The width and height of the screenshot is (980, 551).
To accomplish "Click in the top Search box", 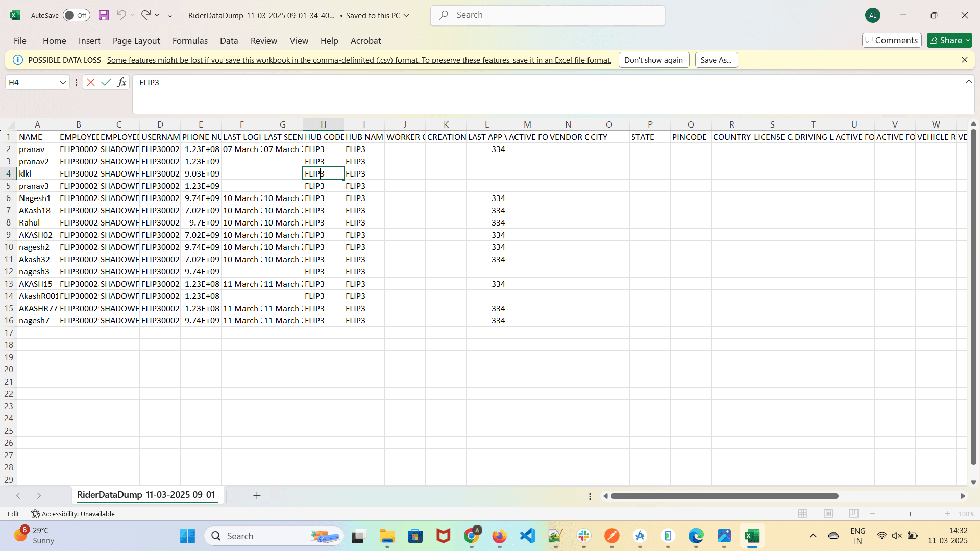I will click(548, 15).
